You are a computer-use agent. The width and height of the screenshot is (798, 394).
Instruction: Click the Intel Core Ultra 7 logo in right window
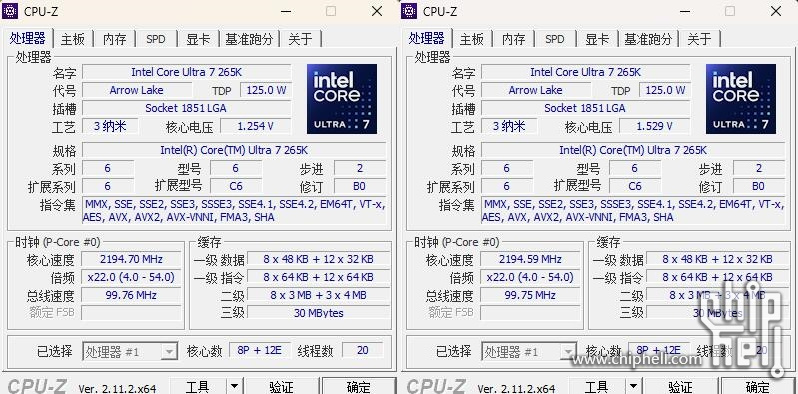coord(740,99)
